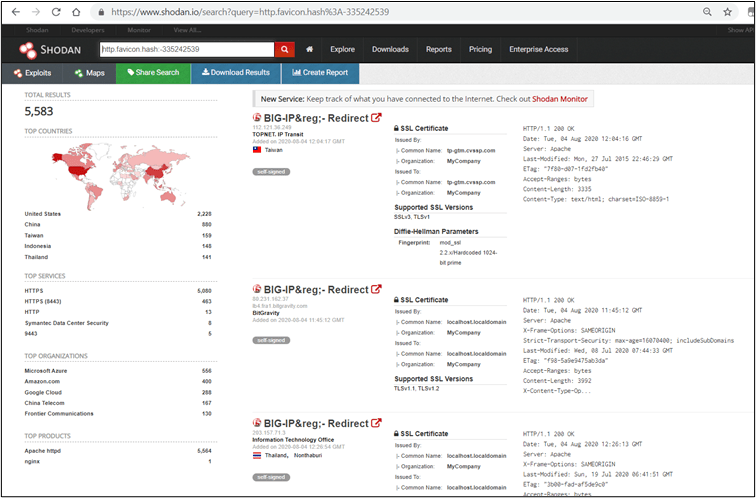Image resolution: width=756 pixels, height=498 pixels.
Task: Click the F5 favicon of BitGravity result
Action: 257,289
